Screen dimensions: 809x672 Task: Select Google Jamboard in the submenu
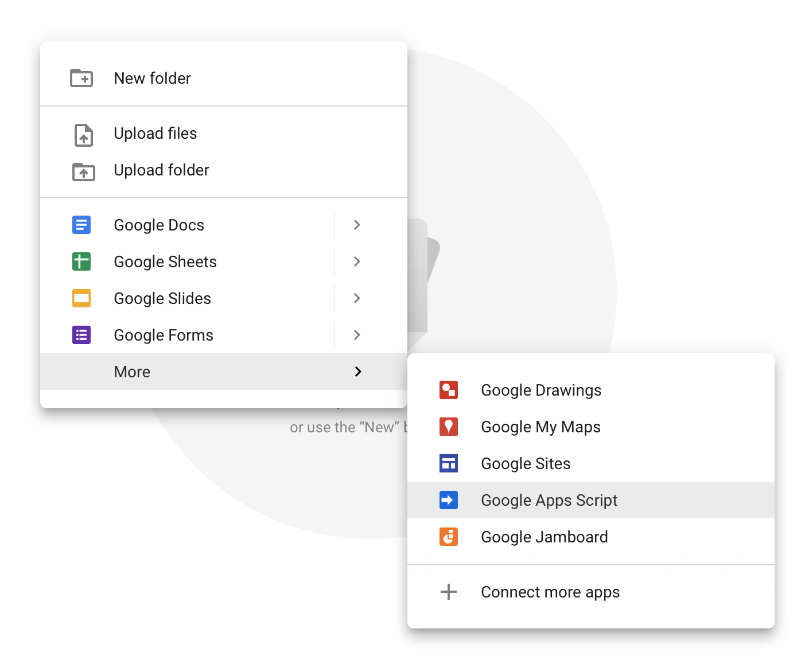click(x=591, y=537)
